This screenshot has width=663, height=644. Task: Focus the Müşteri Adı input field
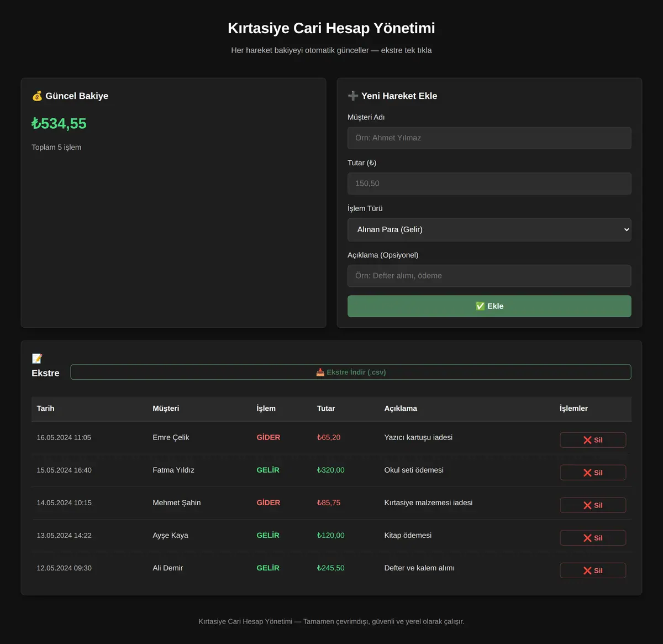coord(490,138)
